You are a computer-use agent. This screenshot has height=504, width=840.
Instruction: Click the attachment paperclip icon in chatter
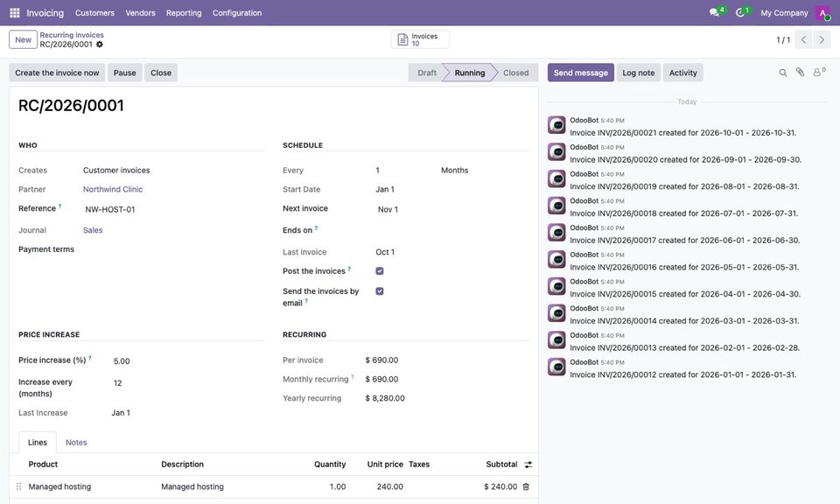coord(800,73)
